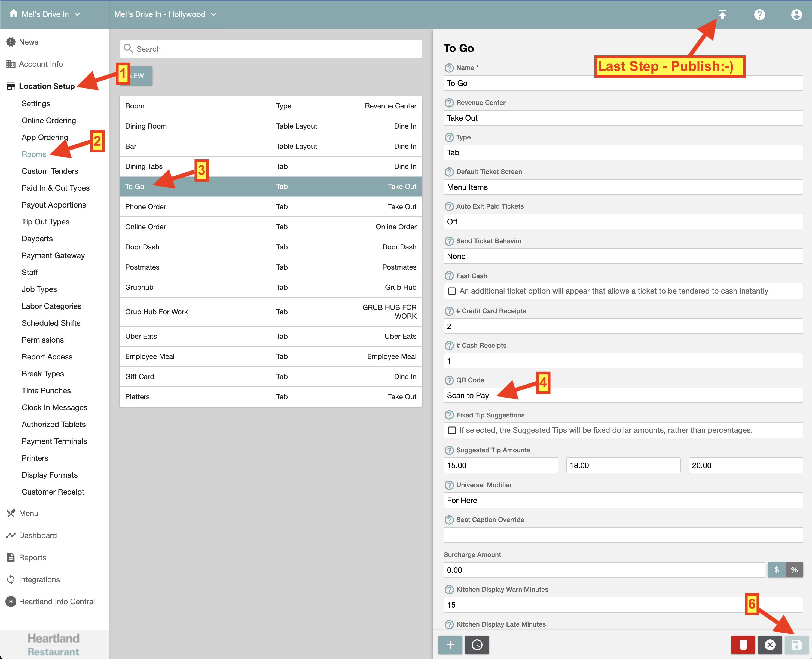Click the history clock icon
This screenshot has width=812, height=659.
(477, 645)
